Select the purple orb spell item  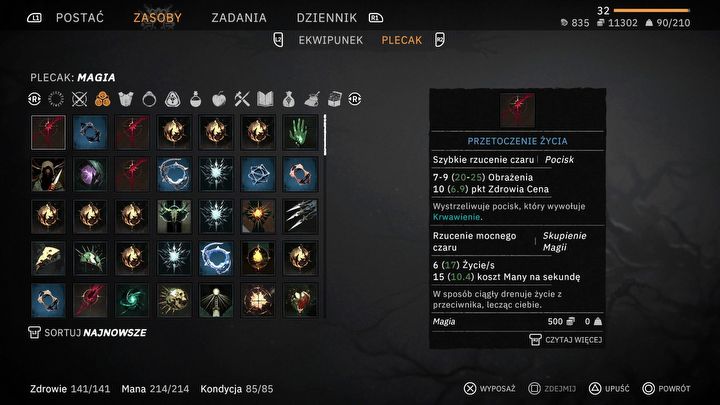coord(90,174)
